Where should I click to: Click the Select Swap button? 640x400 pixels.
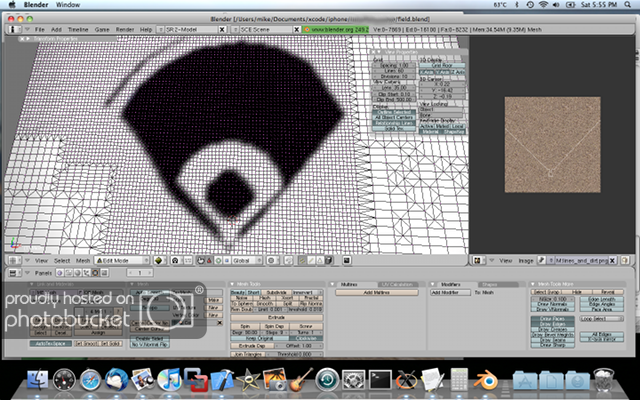[546, 292]
